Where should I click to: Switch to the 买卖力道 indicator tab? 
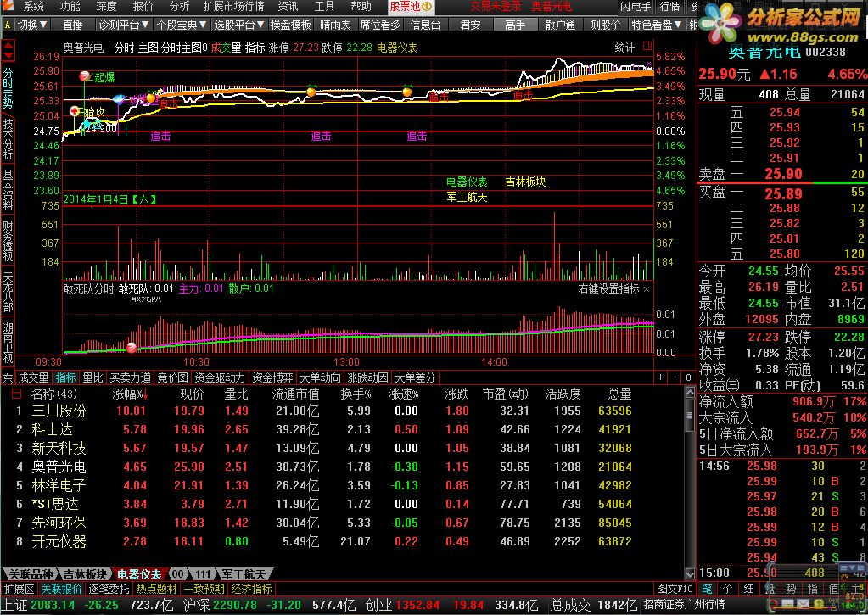click(x=131, y=377)
